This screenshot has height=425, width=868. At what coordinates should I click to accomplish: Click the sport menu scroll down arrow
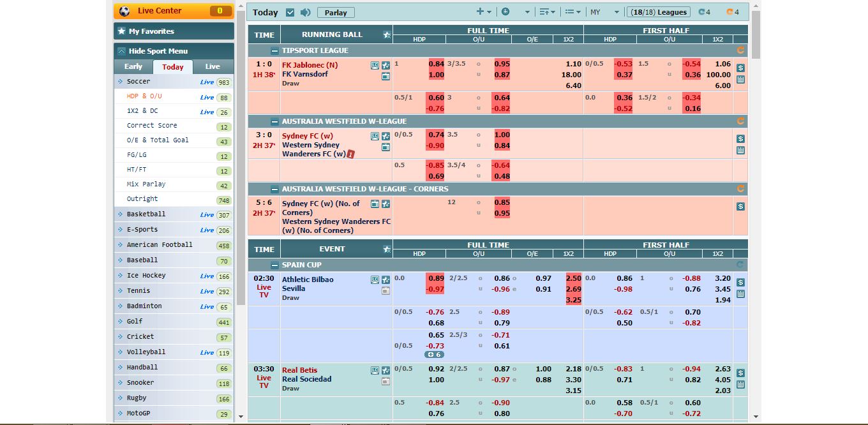pos(241,417)
